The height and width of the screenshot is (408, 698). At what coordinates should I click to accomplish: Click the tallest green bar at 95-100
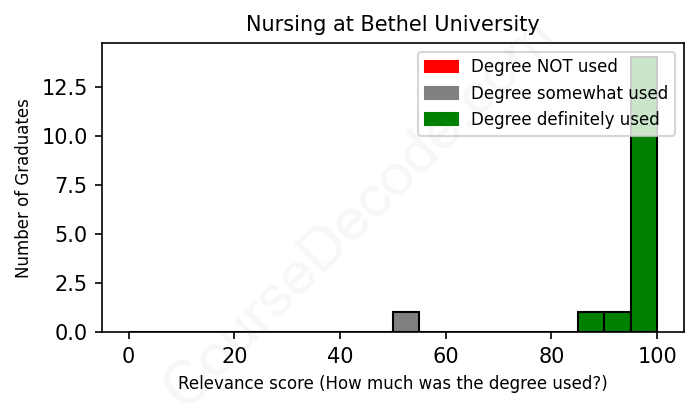coord(644,200)
